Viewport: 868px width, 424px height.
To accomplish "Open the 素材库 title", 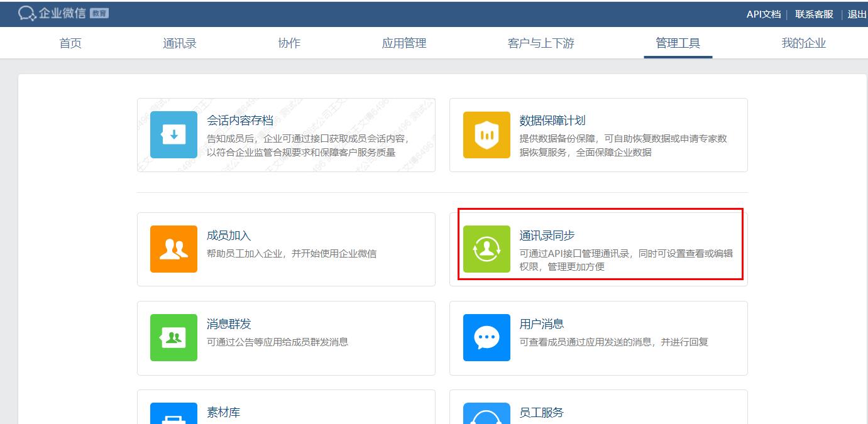I will (223, 413).
